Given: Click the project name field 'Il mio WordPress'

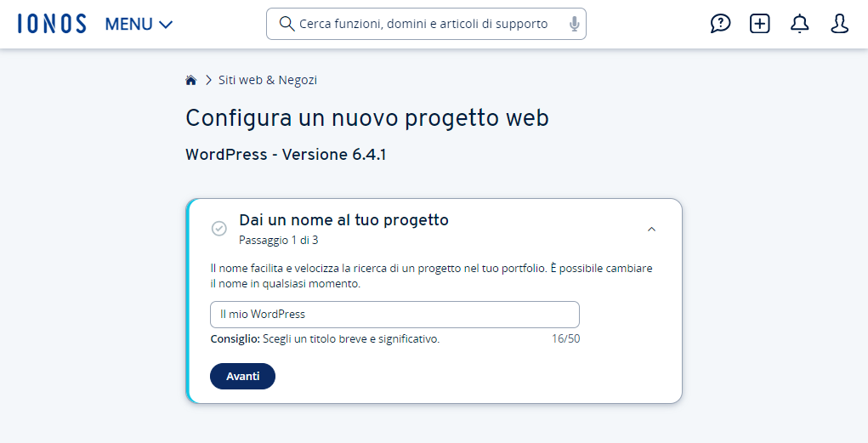Looking at the screenshot, I should tap(394, 315).
